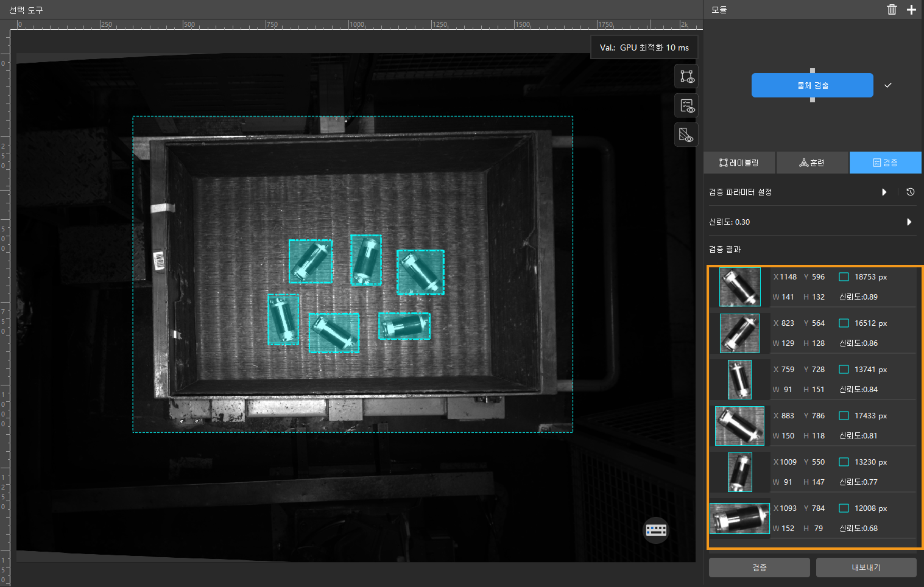
Task: Click the 내보내기 export button
Action: 866,568
